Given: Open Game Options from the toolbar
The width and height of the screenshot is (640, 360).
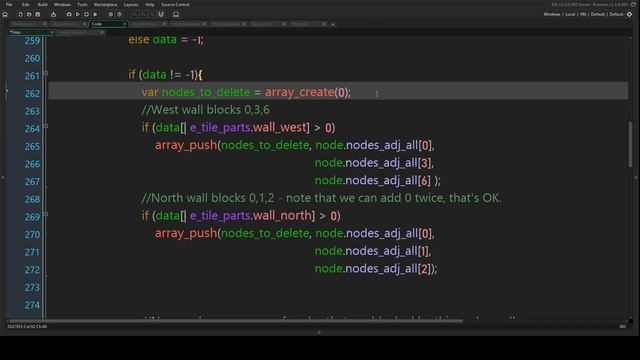Looking at the screenshot, I should pyautogui.click(x=111, y=14).
